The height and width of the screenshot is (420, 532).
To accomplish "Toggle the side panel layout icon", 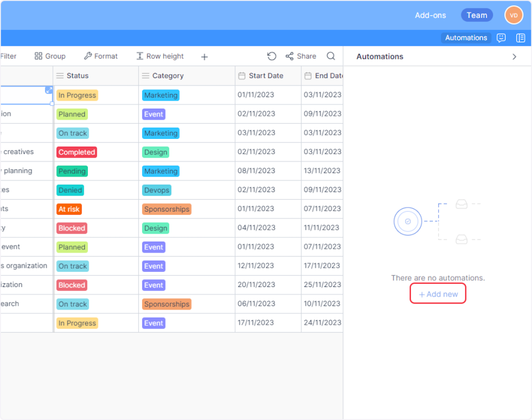I will 521,38.
